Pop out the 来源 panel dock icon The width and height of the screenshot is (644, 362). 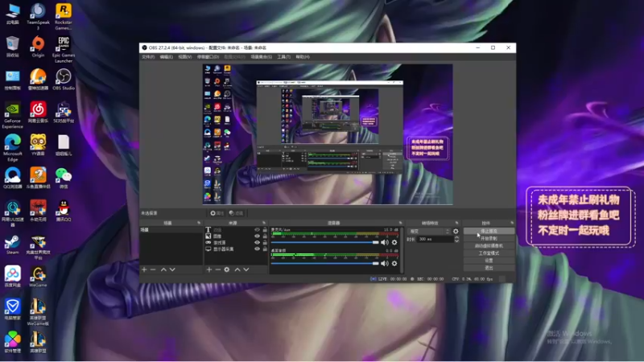[264, 223]
